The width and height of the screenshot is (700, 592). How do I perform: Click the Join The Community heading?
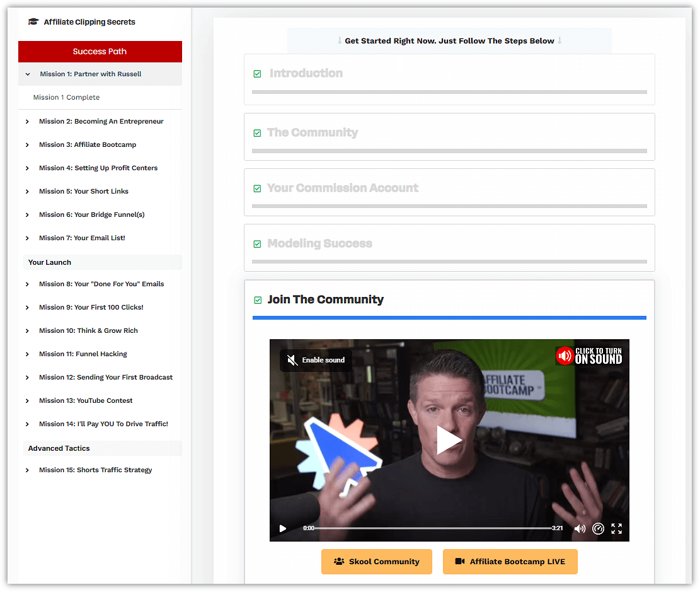point(326,300)
